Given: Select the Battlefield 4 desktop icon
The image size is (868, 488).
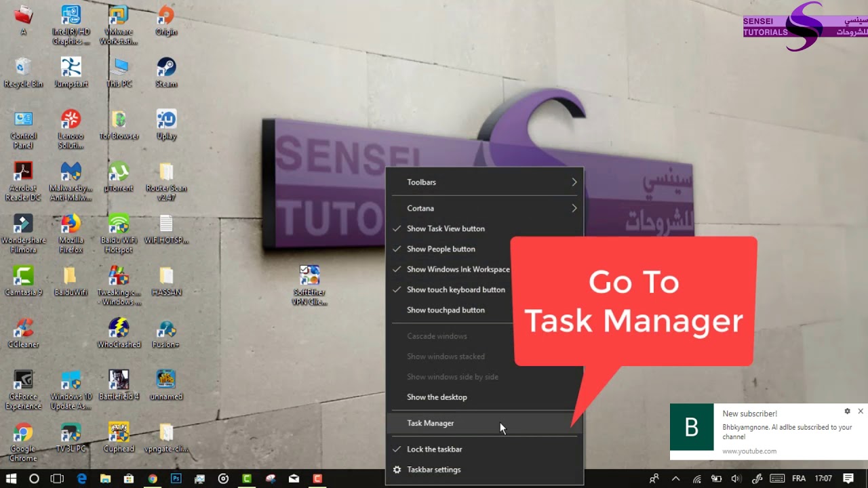Looking at the screenshot, I should click(x=119, y=386).
